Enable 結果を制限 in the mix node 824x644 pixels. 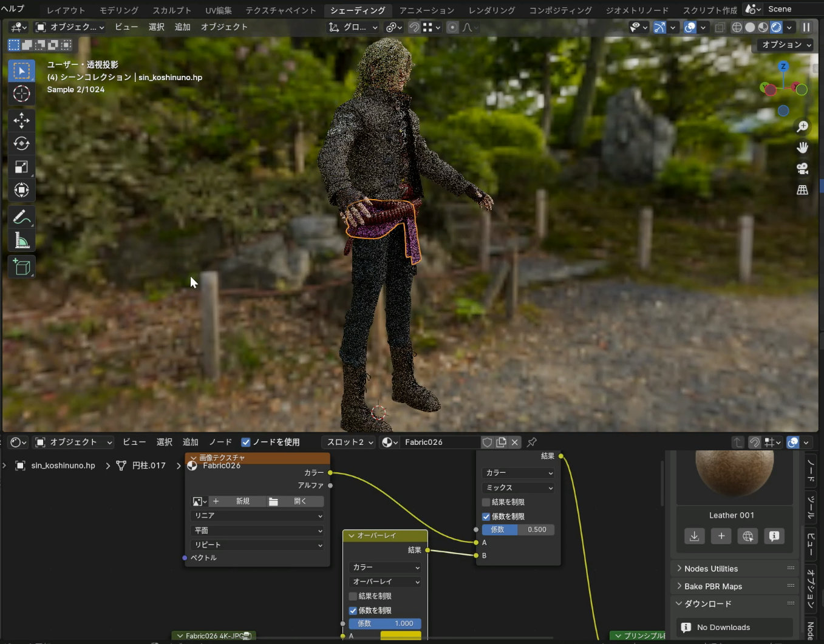pos(486,502)
